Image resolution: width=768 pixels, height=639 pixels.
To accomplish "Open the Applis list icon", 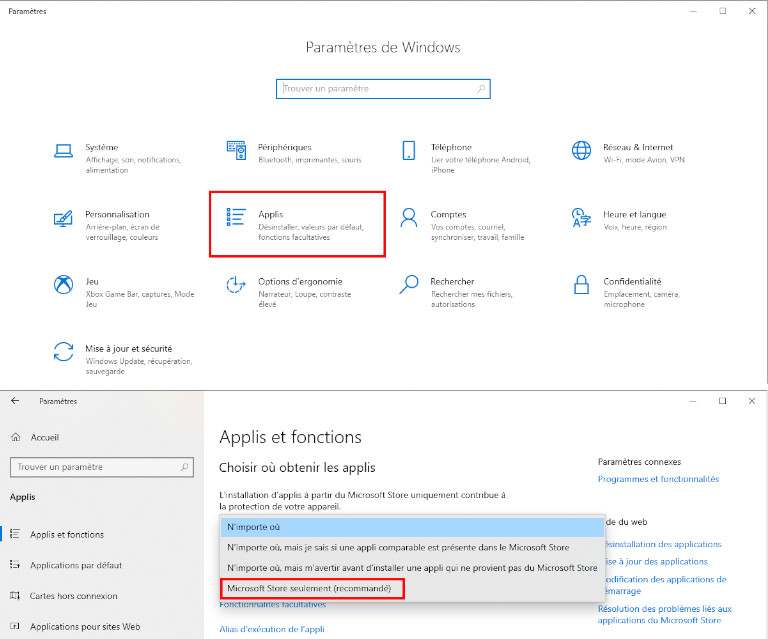I will (x=236, y=217).
